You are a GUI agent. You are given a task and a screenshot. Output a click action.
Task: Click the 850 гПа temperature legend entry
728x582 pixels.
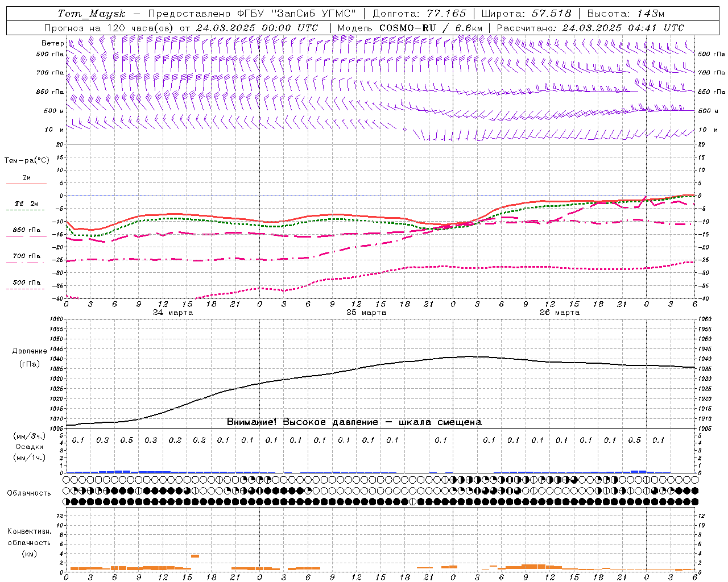26,230
